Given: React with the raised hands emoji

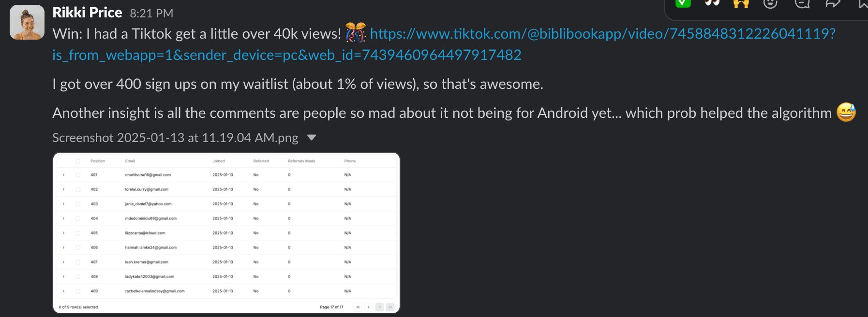Looking at the screenshot, I should (741, 3).
